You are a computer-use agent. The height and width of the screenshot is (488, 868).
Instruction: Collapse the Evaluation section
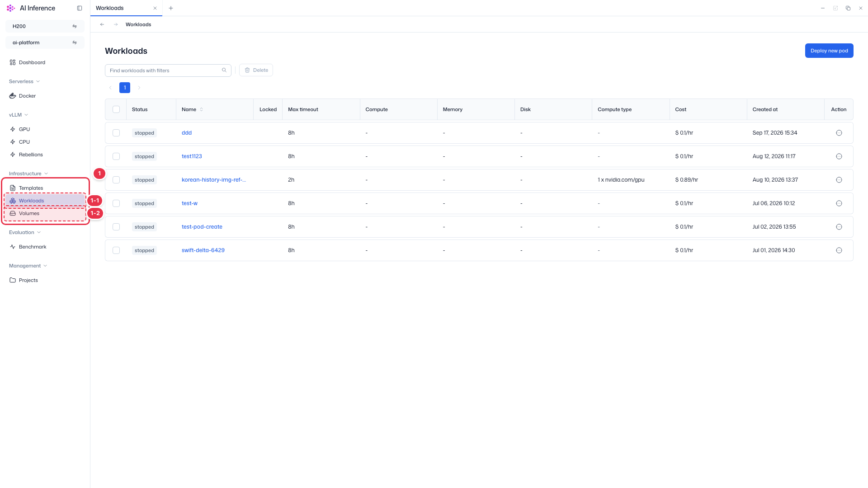point(25,232)
